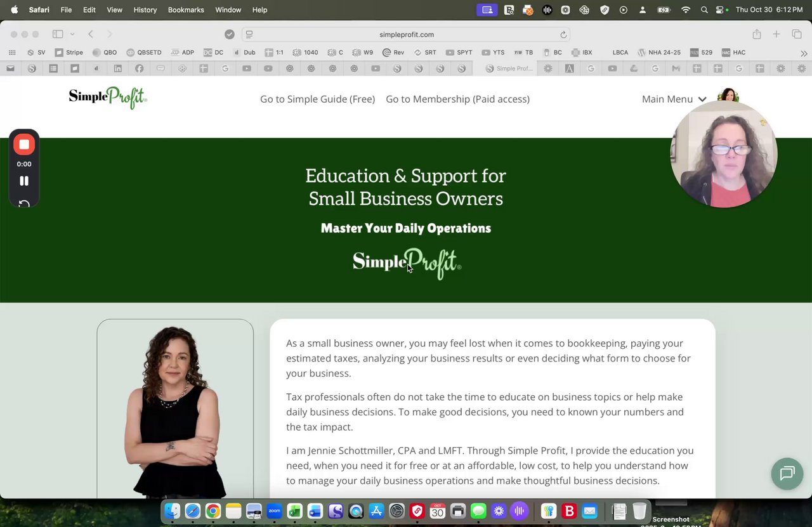Open the QBSETD bookmark
The image size is (812, 527).
click(144, 53)
